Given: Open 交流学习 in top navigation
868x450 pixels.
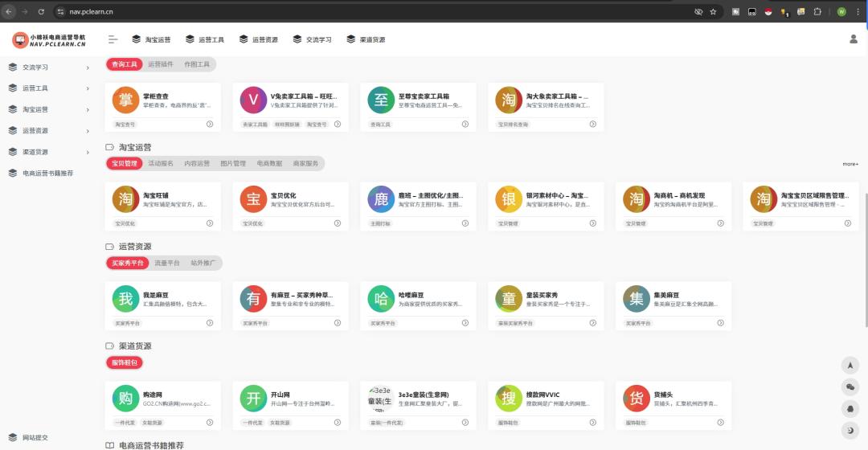Looking at the screenshot, I should (x=312, y=39).
